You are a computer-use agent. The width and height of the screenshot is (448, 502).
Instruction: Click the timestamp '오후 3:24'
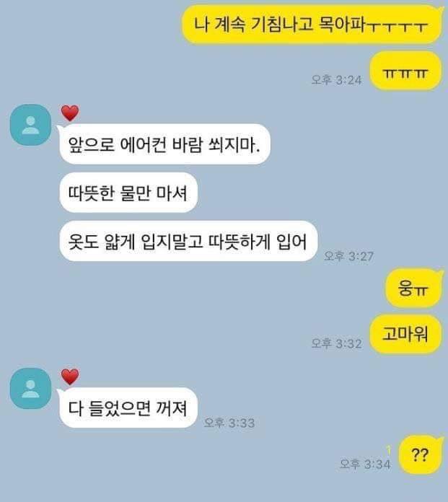coord(337,80)
